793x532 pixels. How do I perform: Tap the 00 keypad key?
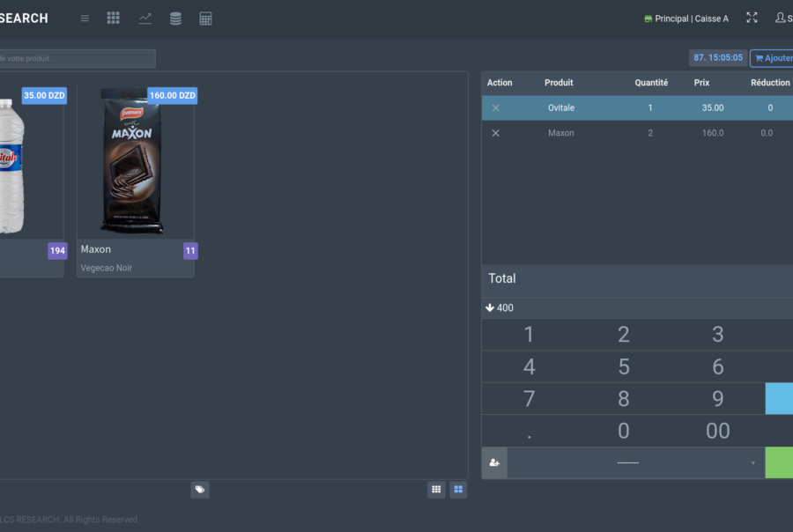tap(717, 431)
